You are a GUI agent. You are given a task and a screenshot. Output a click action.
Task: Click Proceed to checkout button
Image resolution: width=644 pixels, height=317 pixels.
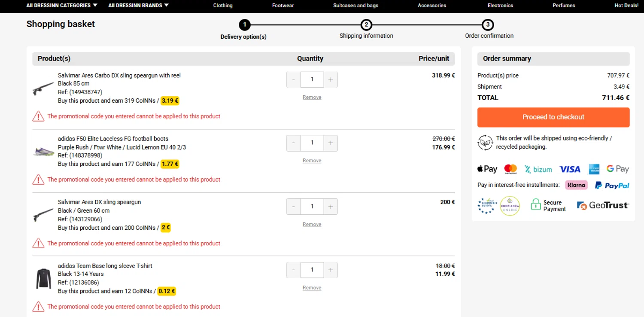tap(553, 117)
